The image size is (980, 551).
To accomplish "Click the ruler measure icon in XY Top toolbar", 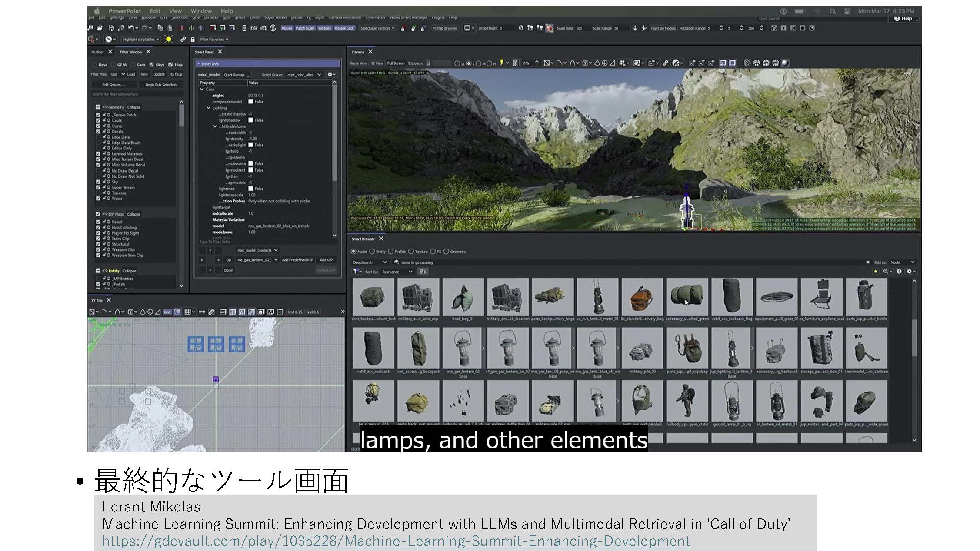I will point(211,312).
